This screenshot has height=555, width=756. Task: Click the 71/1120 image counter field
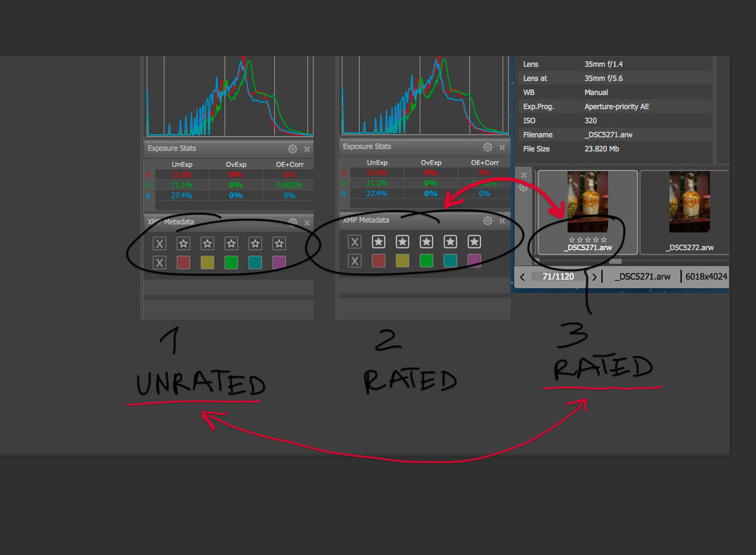558,277
